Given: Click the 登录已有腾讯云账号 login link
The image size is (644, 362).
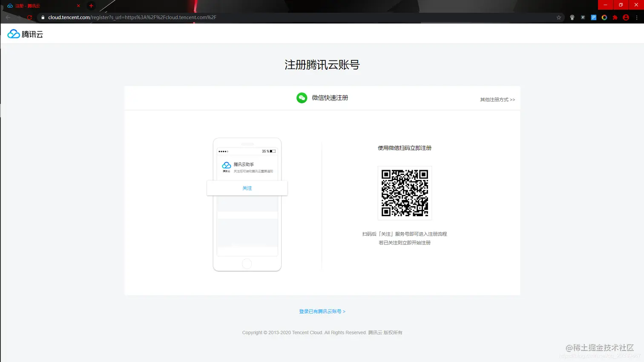Looking at the screenshot, I should click(322, 311).
